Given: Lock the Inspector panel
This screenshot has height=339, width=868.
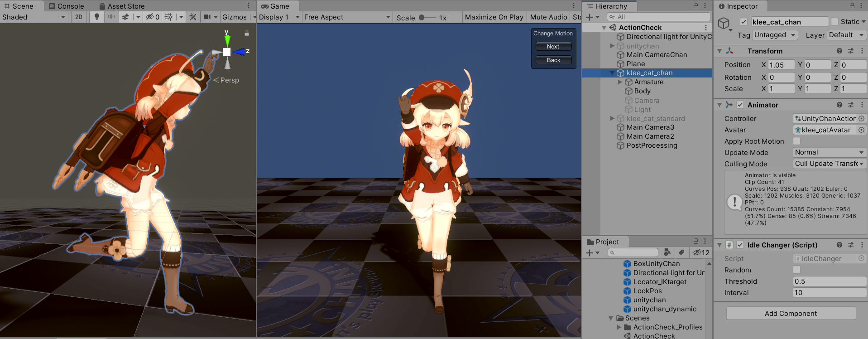Looking at the screenshot, I should click(852, 6).
